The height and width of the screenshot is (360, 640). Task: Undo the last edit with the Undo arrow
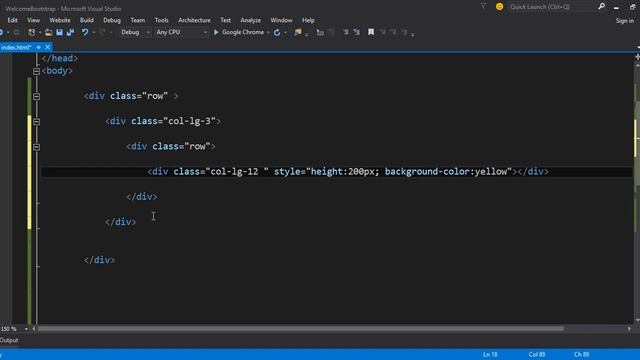pyautogui.click(x=84, y=32)
